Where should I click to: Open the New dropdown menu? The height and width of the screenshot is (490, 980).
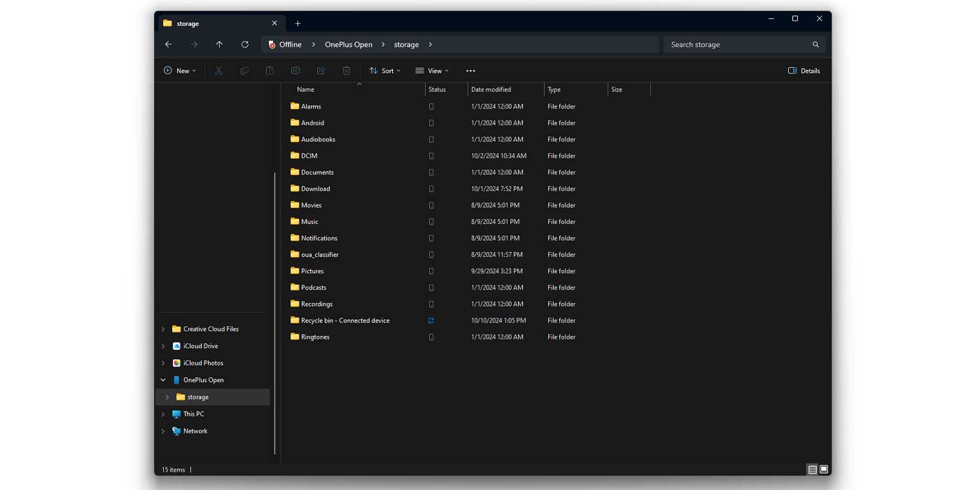(179, 70)
